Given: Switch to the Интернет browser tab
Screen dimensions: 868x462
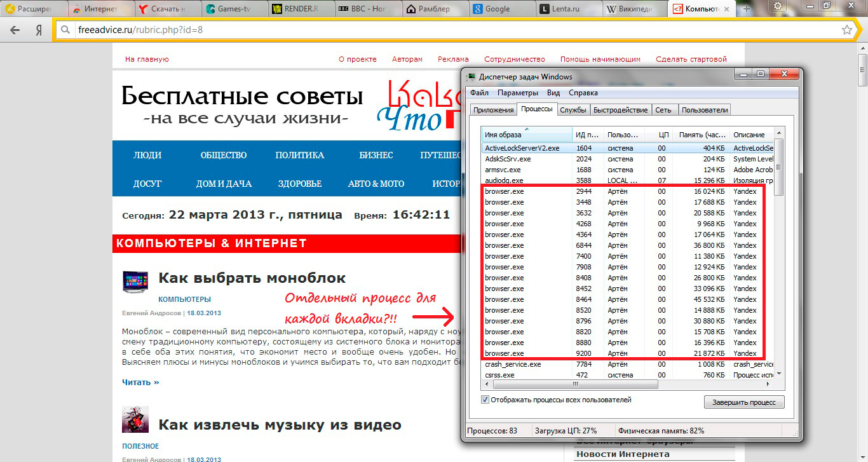Looking at the screenshot, I should pyautogui.click(x=100, y=9).
